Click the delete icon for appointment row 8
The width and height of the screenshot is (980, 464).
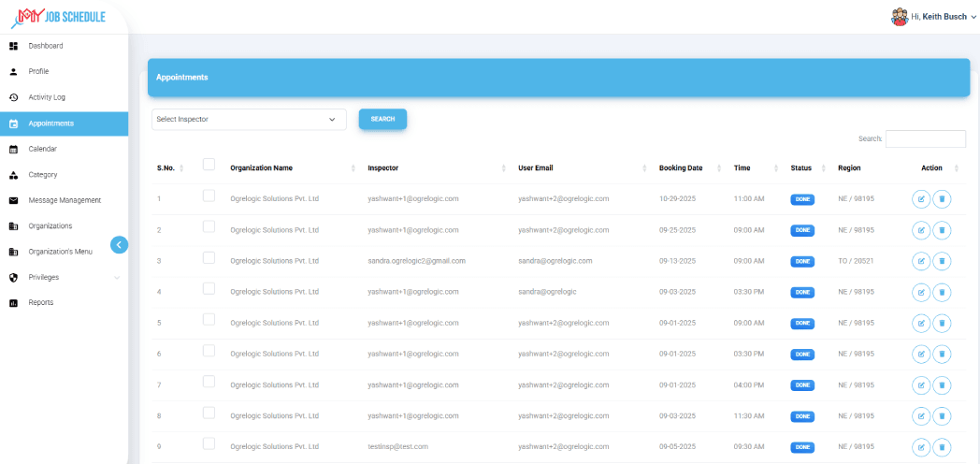click(942, 415)
